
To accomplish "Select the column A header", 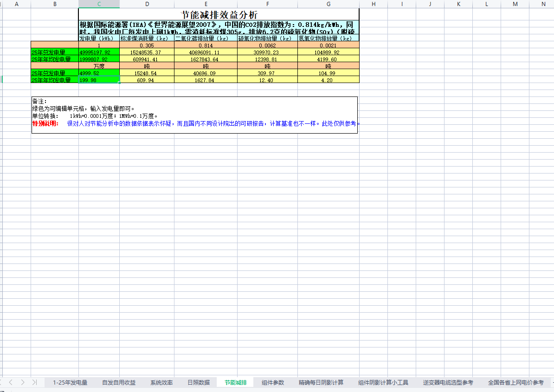I will 17,4.
